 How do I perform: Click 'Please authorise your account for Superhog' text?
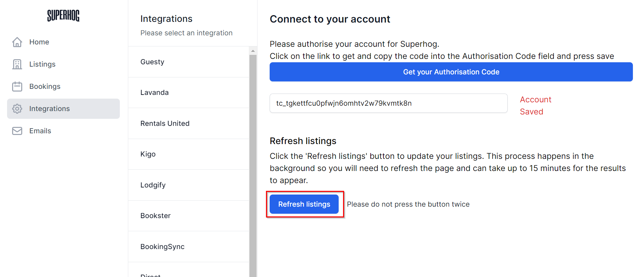click(x=354, y=44)
